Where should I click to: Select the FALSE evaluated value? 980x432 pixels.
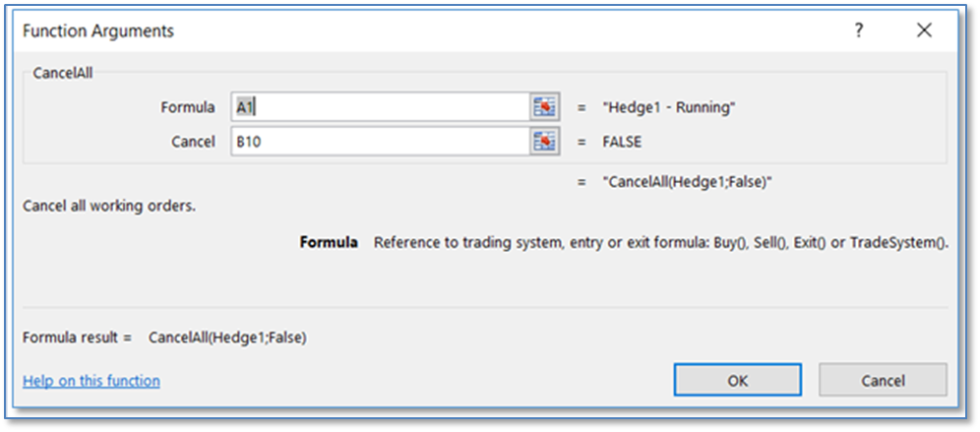[x=622, y=142]
